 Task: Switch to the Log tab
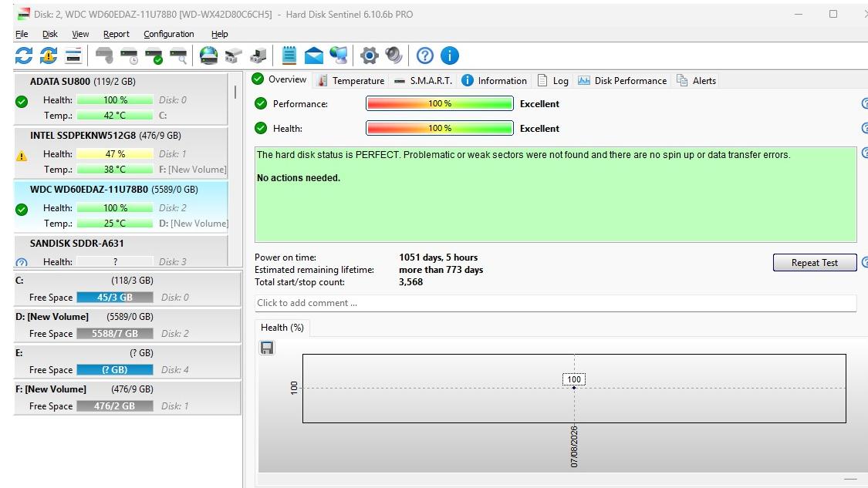[552, 81]
